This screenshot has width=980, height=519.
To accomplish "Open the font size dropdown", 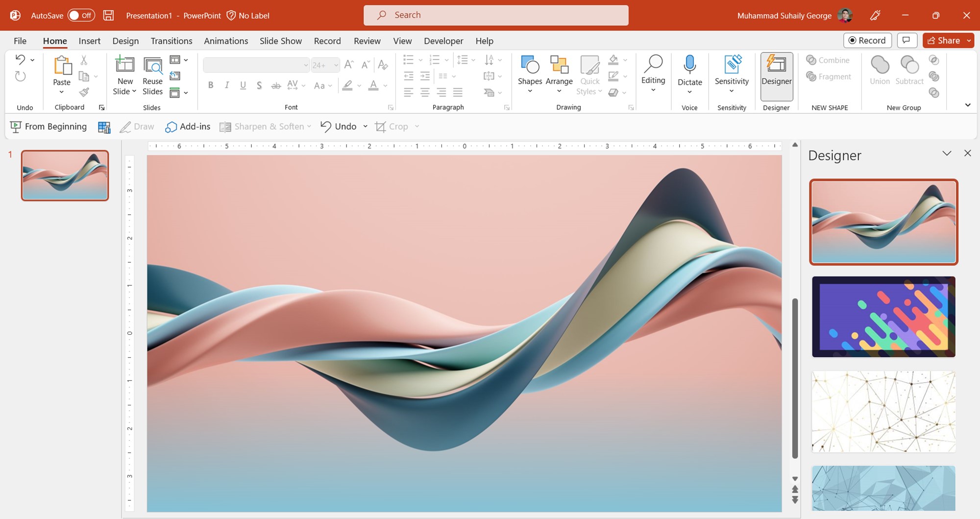I will tap(336, 64).
